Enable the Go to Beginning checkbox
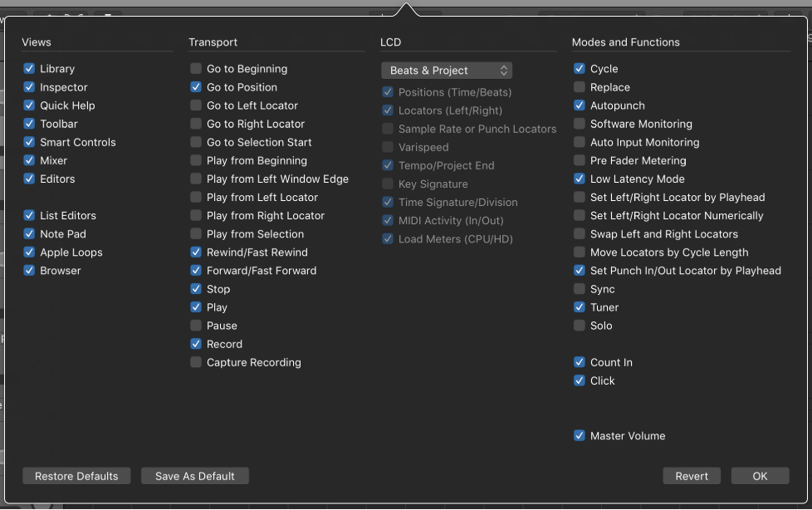The height and width of the screenshot is (510, 812). tap(196, 68)
